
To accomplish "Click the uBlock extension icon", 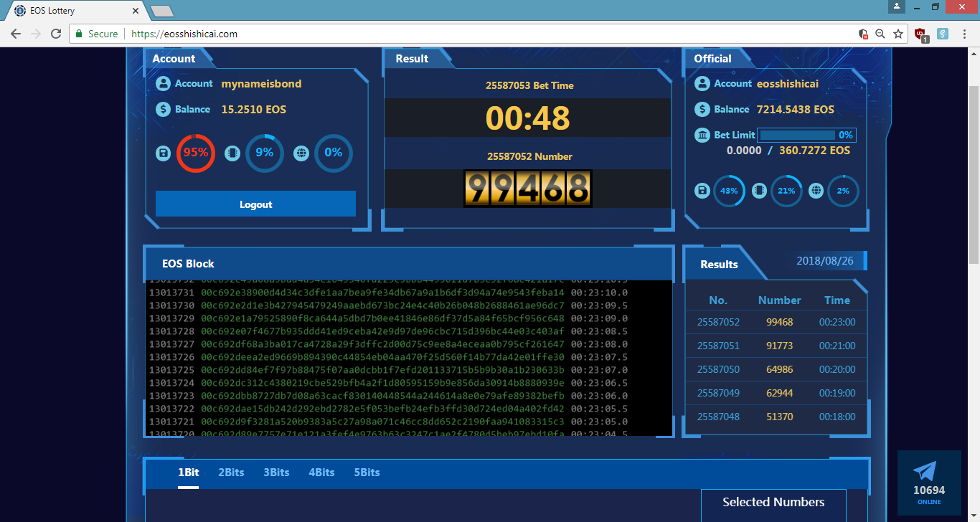I will pyautogui.click(x=921, y=34).
